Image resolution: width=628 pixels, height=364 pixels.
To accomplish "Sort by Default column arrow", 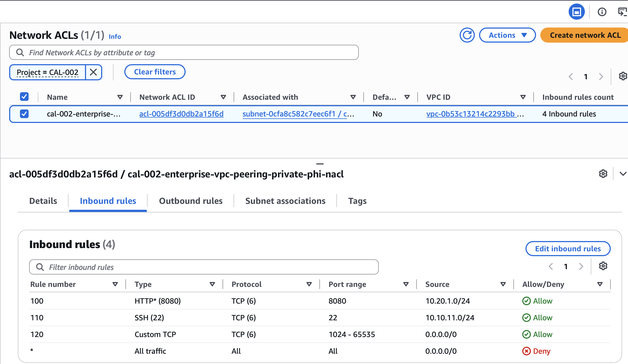I will (x=407, y=97).
